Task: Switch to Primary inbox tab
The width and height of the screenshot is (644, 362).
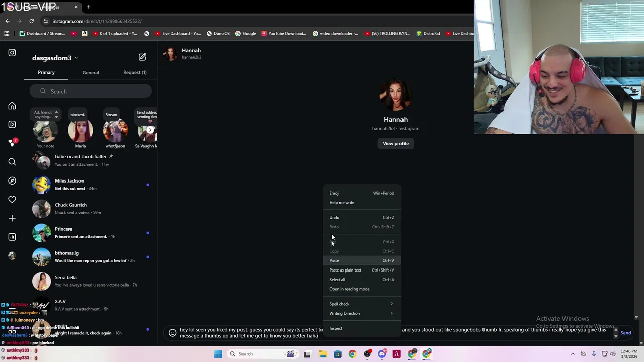Action: pos(46,72)
